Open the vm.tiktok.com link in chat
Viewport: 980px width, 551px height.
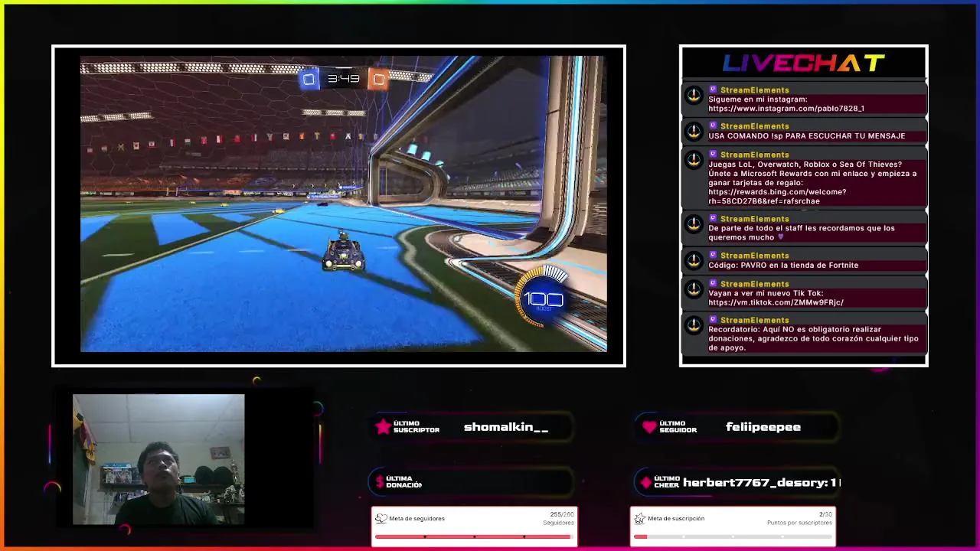776,302
